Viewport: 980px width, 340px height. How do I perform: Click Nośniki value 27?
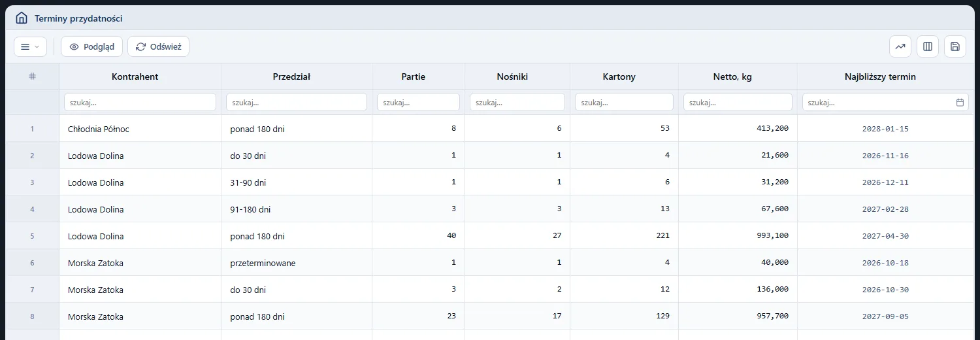(x=557, y=236)
